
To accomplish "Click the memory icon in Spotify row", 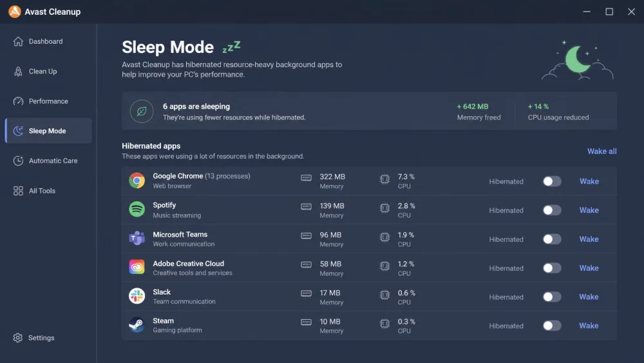I will click(306, 207).
